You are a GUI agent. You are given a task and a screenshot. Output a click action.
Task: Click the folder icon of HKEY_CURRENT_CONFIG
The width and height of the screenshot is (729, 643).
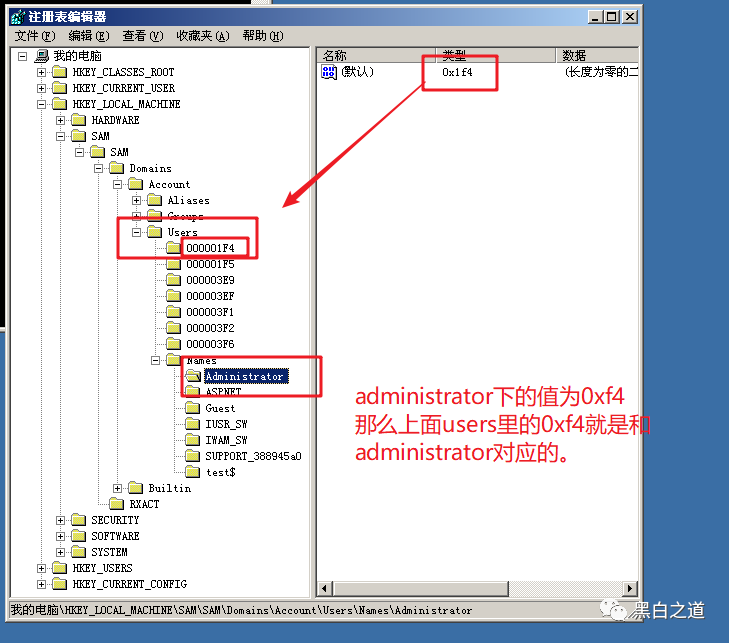59,584
